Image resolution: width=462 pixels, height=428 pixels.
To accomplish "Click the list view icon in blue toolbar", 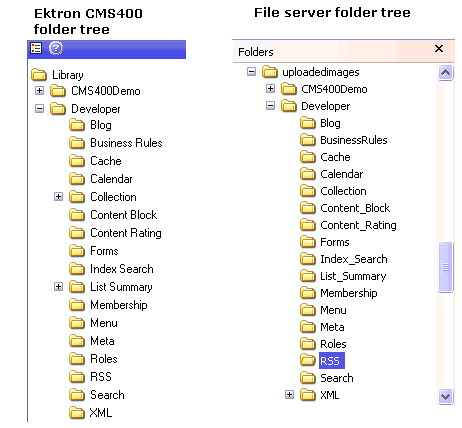I will pos(36,48).
